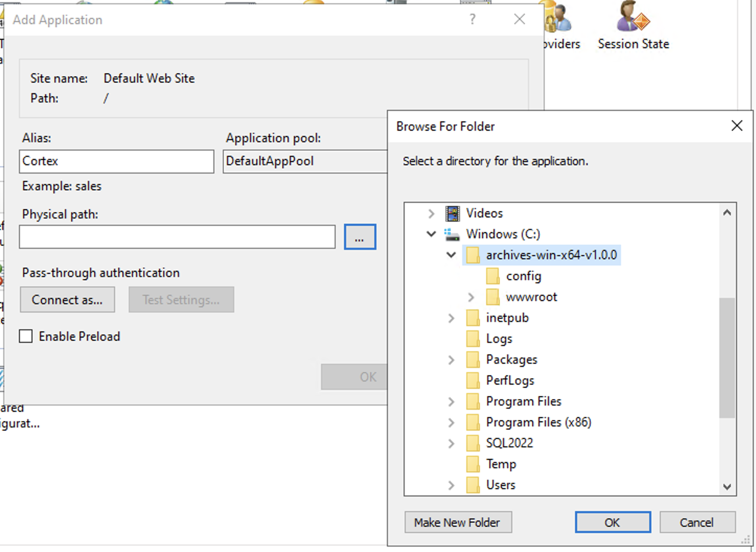Click the inetpub folder icon

pos(473,318)
